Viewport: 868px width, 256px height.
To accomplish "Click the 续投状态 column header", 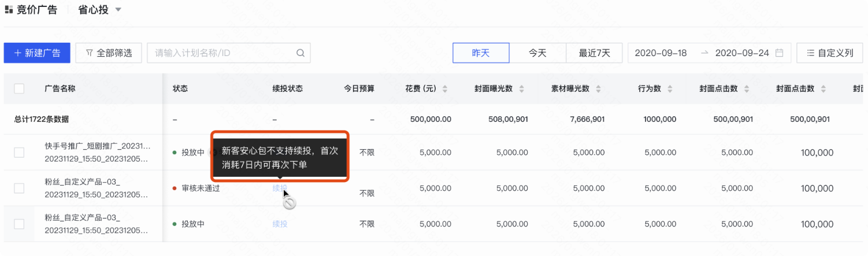I will [x=288, y=88].
